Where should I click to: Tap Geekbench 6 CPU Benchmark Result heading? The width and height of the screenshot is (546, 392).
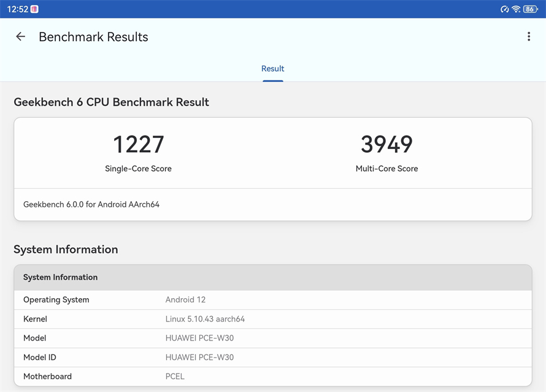point(112,102)
